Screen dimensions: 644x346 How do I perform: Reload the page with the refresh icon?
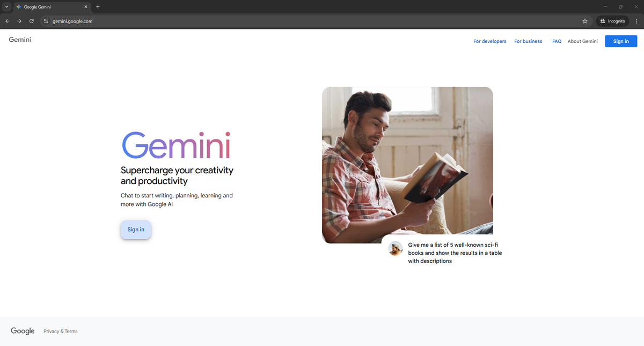[32, 21]
